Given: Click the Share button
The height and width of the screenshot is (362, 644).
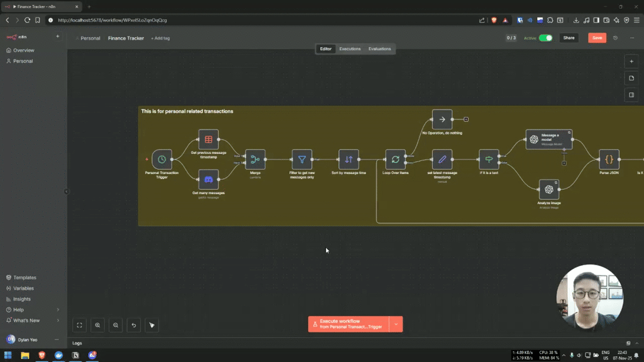Looking at the screenshot, I should pyautogui.click(x=569, y=38).
